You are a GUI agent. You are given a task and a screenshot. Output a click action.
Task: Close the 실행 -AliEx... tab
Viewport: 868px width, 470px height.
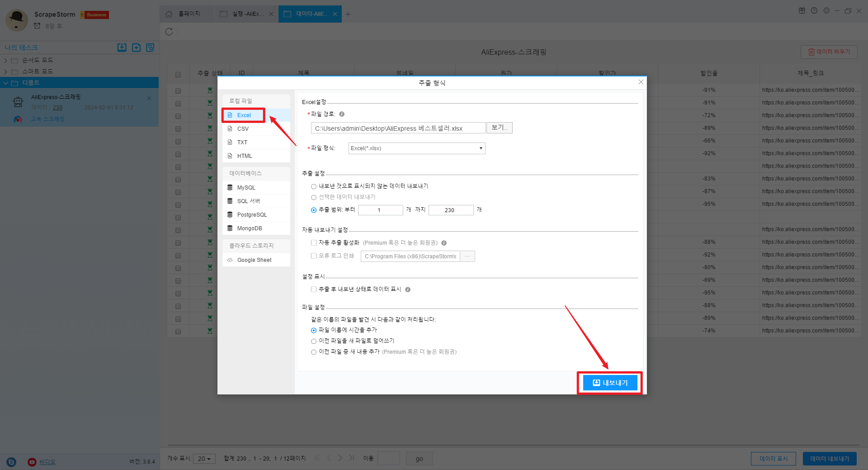(x=271, y=14)
